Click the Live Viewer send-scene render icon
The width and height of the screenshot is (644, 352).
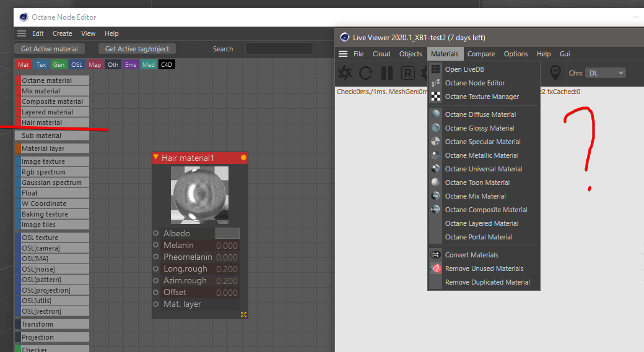344,73
